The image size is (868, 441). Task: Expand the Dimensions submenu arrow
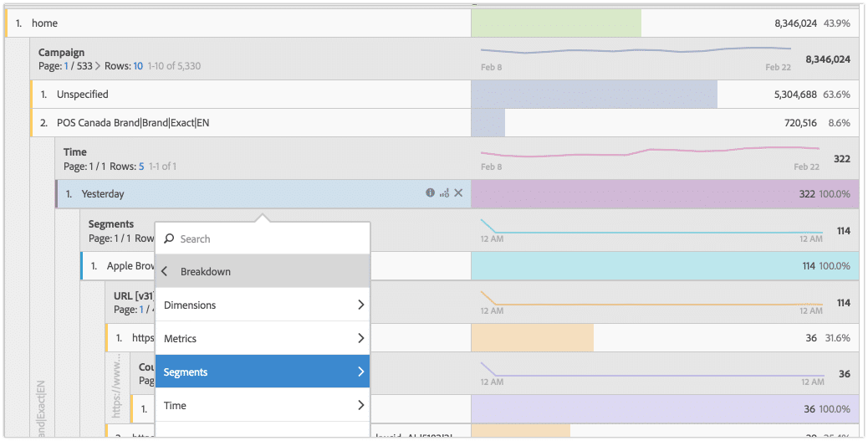(x=360, y=305)
